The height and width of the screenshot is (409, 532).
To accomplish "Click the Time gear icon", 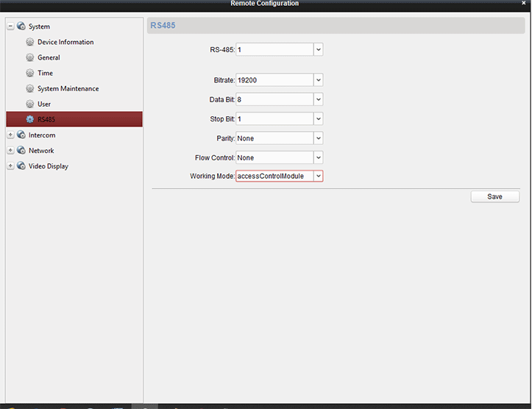I will [30, 73].
